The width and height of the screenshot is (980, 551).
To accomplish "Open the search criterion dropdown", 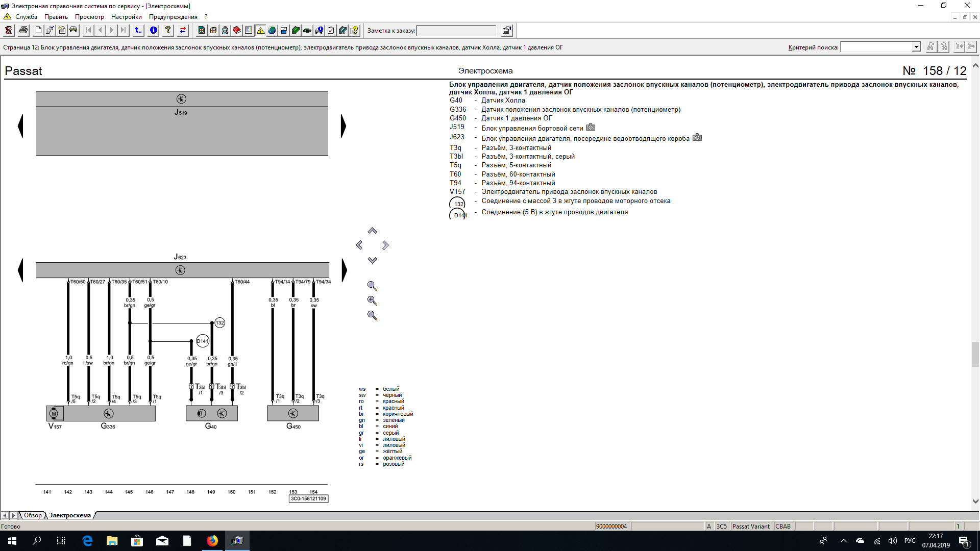I will coord(916,47).
